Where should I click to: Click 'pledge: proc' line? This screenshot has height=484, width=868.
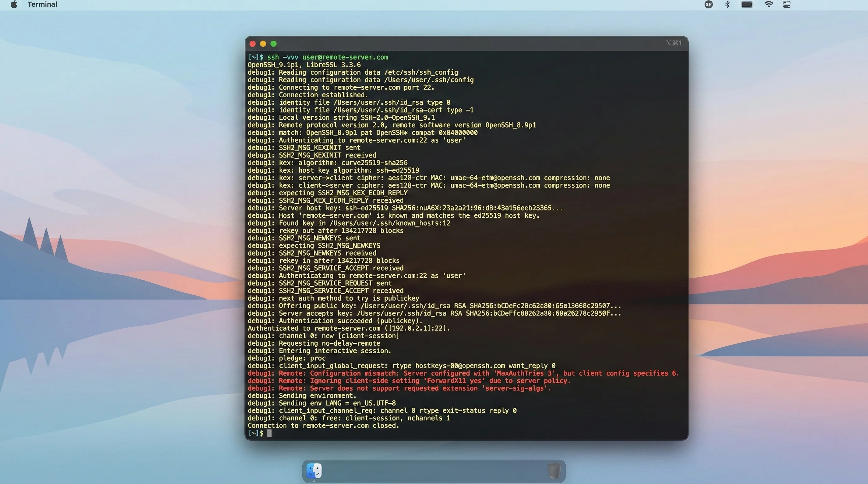(x=287, y=358)
